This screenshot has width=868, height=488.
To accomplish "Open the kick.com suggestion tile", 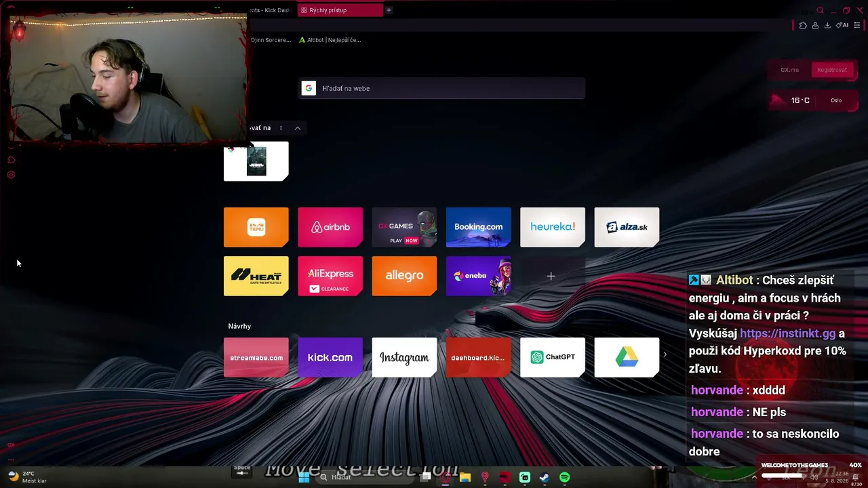I will click(330, 357).
